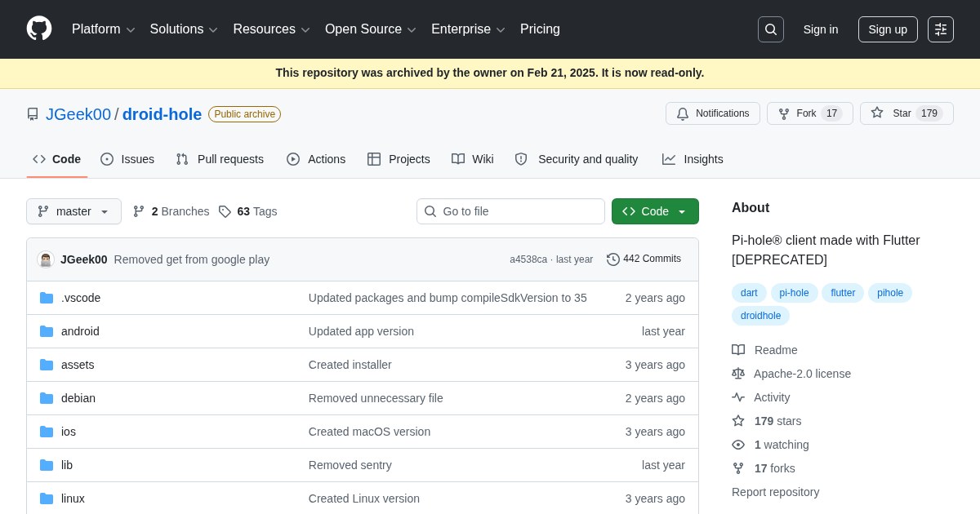
Task: Click the assets folder icon
Action: [x=47, y=365]
